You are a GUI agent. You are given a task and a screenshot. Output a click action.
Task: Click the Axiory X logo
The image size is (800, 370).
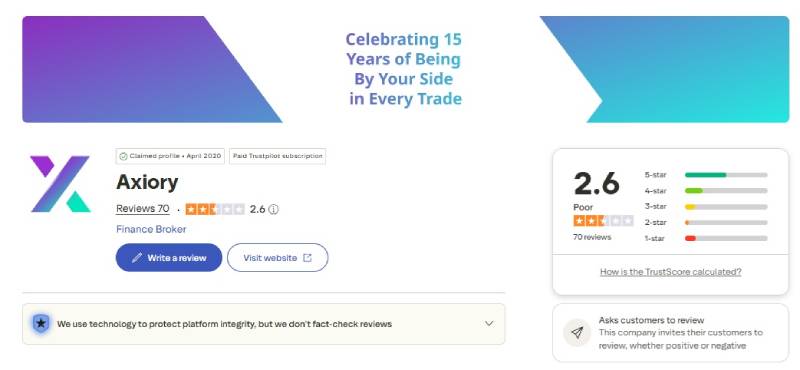(60, 184)
